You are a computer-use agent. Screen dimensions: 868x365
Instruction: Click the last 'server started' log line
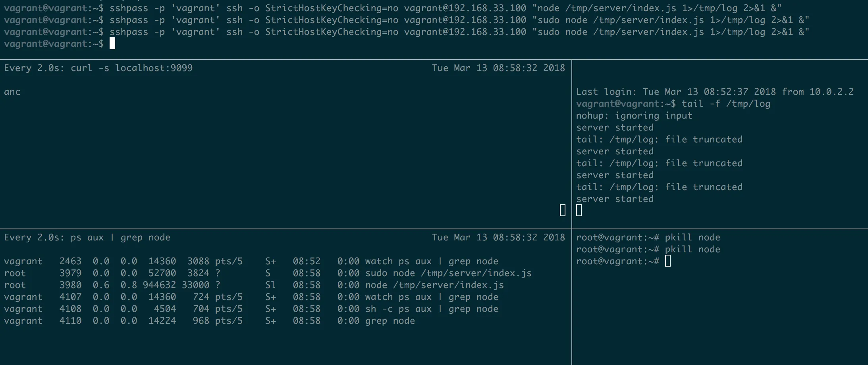[x=614, y=199]
